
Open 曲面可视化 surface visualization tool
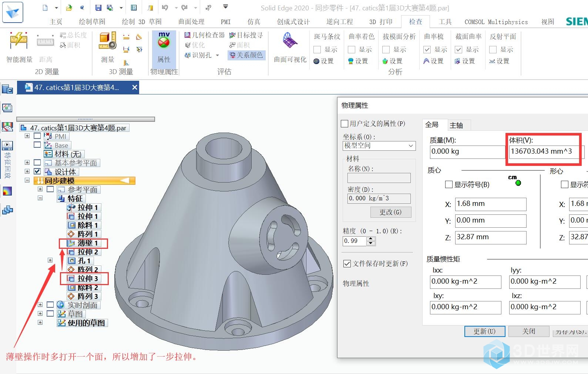(290, 47)
